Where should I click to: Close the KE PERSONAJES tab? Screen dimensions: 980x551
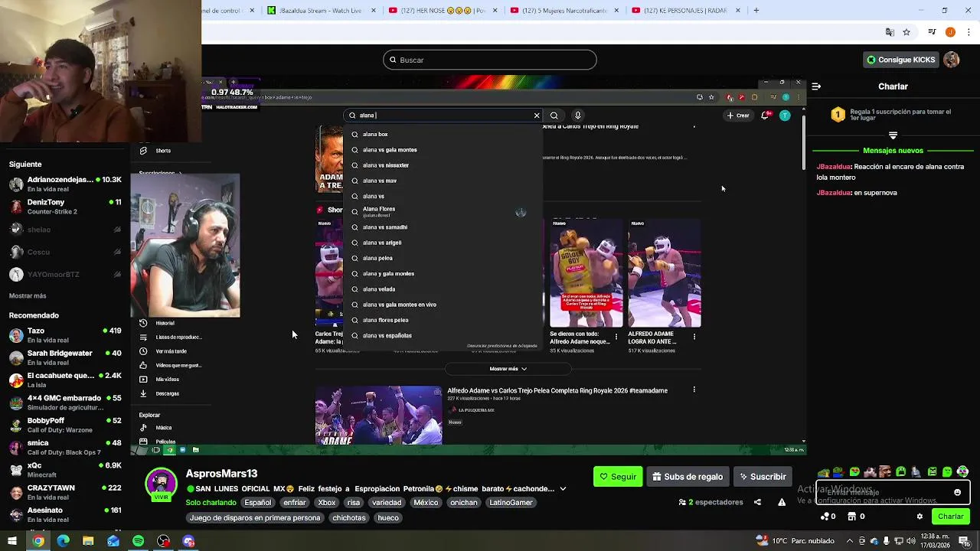click(x=738, y=10)
